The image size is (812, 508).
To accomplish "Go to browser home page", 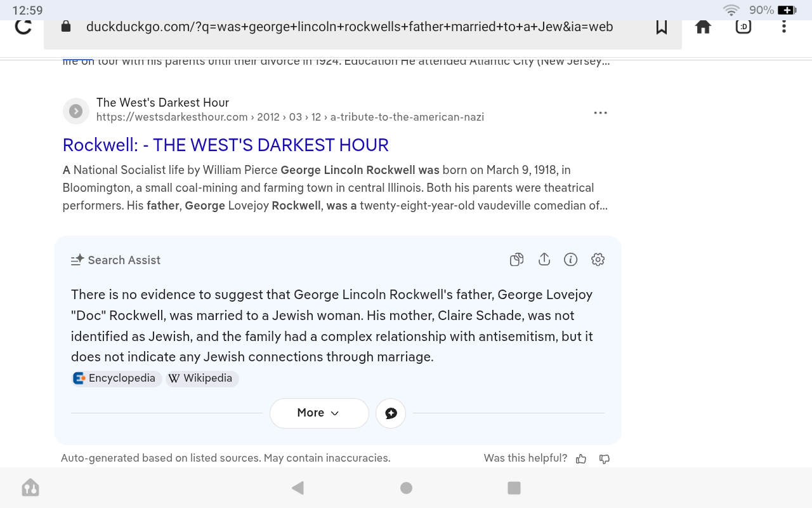I will 703,27.
